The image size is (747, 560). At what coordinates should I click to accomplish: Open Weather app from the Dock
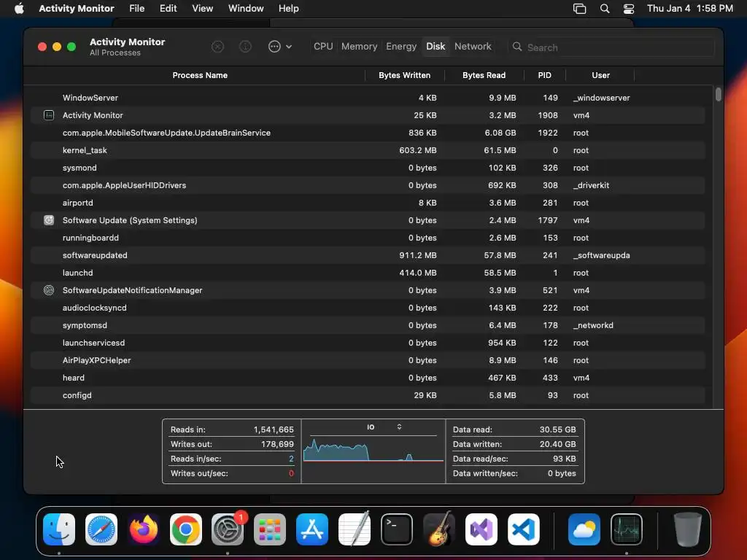(x=584, y=529)
